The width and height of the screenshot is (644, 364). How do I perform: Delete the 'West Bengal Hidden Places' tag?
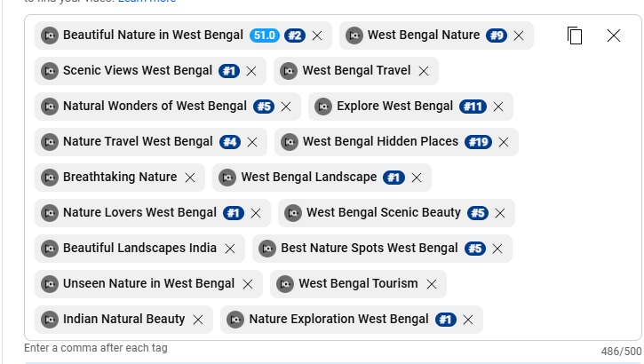pos(504,142)
